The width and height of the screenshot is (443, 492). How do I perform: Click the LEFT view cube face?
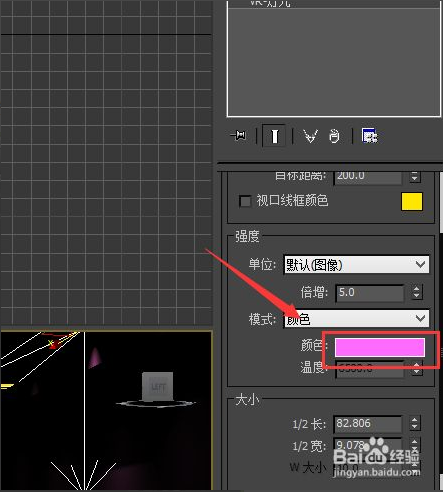click(x=158, y=387)
